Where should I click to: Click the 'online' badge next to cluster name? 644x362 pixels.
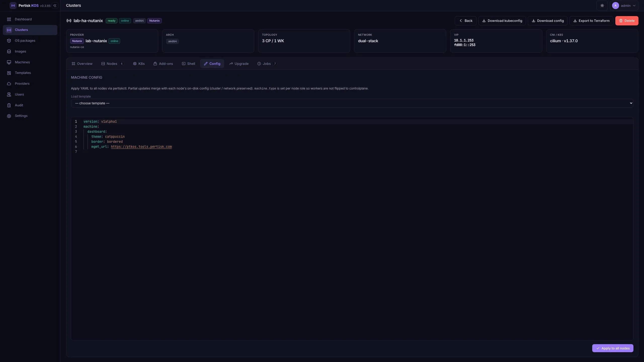click(125, 21)
